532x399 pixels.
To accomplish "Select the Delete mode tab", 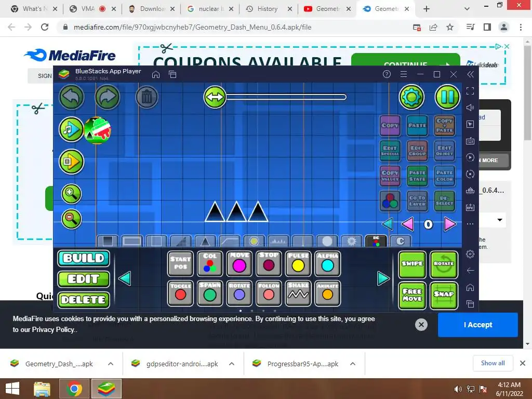I will [x=84, y=300].
